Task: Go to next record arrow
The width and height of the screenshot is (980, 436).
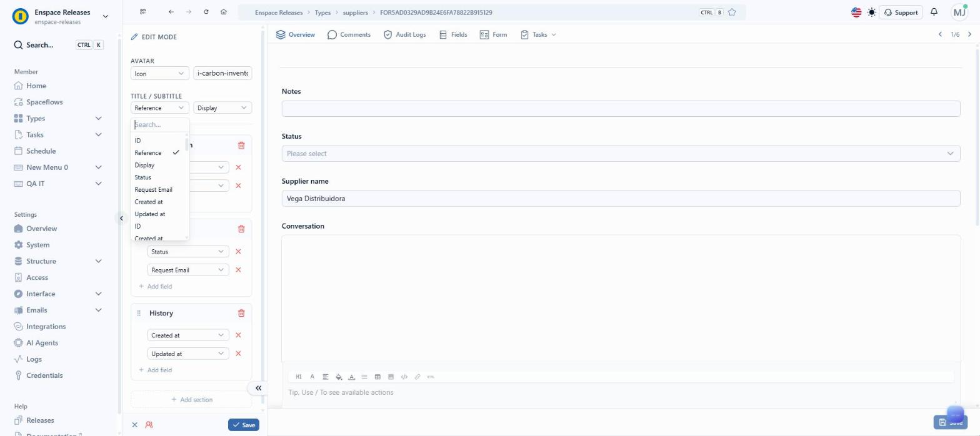Action: coord(969,34)
